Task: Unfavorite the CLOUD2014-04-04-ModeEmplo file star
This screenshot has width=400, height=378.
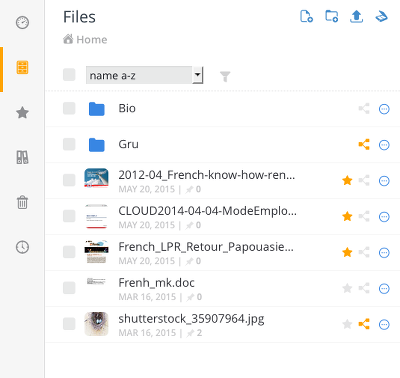Action: tap(347, 216)
